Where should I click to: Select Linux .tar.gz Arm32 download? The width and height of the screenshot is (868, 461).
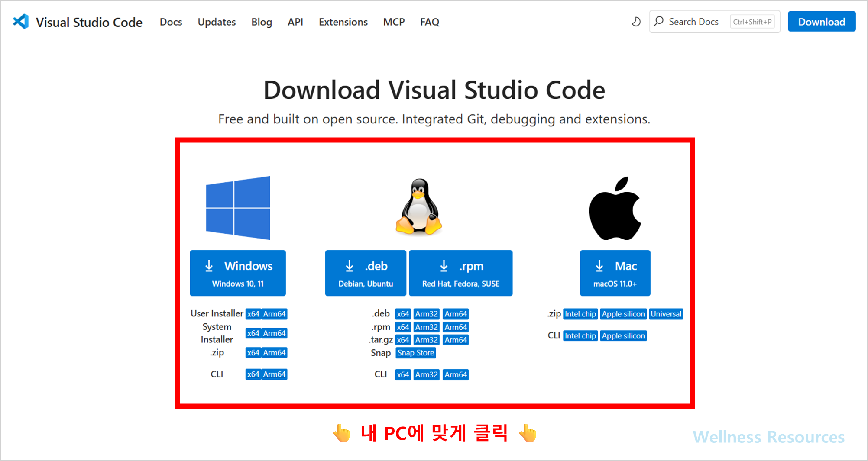pos(427,340)
